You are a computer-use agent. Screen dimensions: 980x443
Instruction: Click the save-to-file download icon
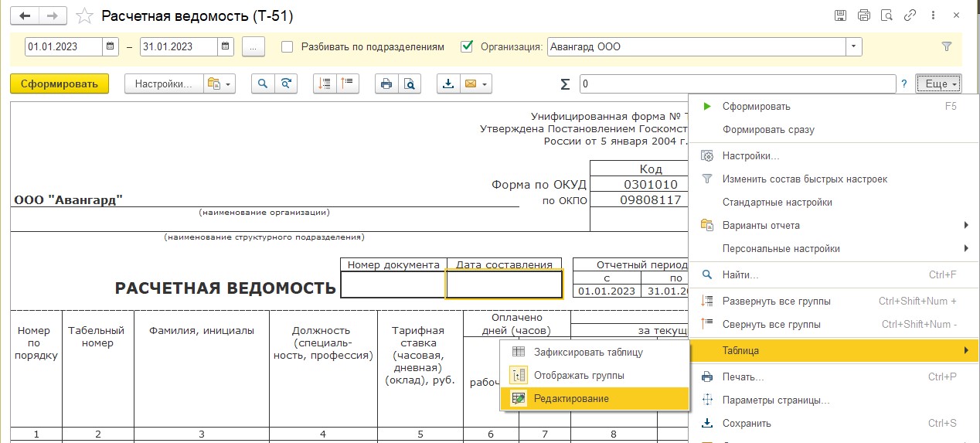tap(448, 83)
